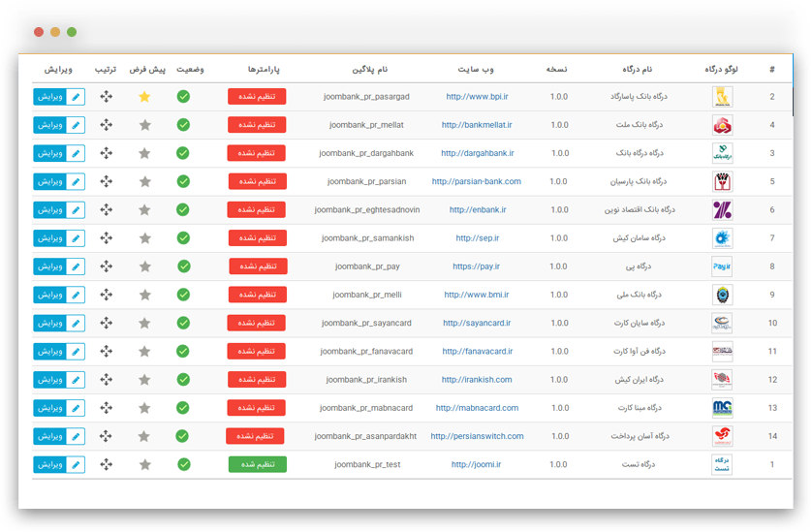Set joombank_pr_mellat as default via its star
812x532 pixels.
144,125
